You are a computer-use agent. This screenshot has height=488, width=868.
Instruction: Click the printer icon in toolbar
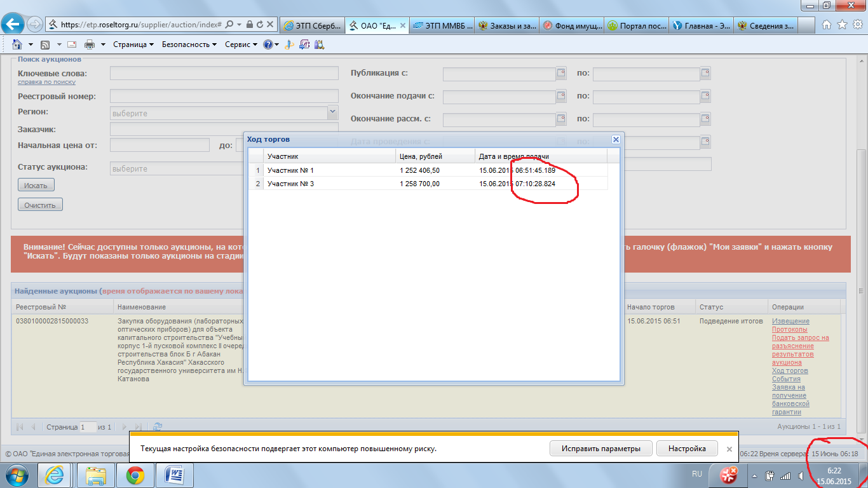[x=90, y=44]
